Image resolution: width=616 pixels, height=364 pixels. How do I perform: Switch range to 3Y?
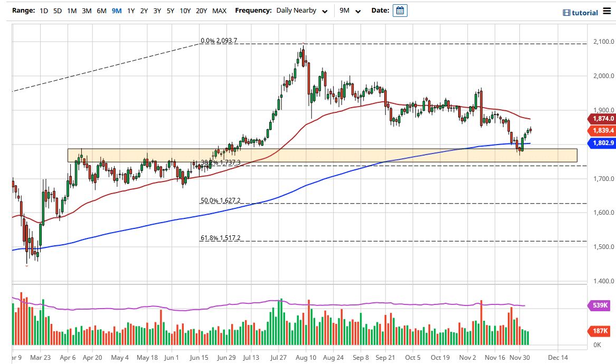157,11
